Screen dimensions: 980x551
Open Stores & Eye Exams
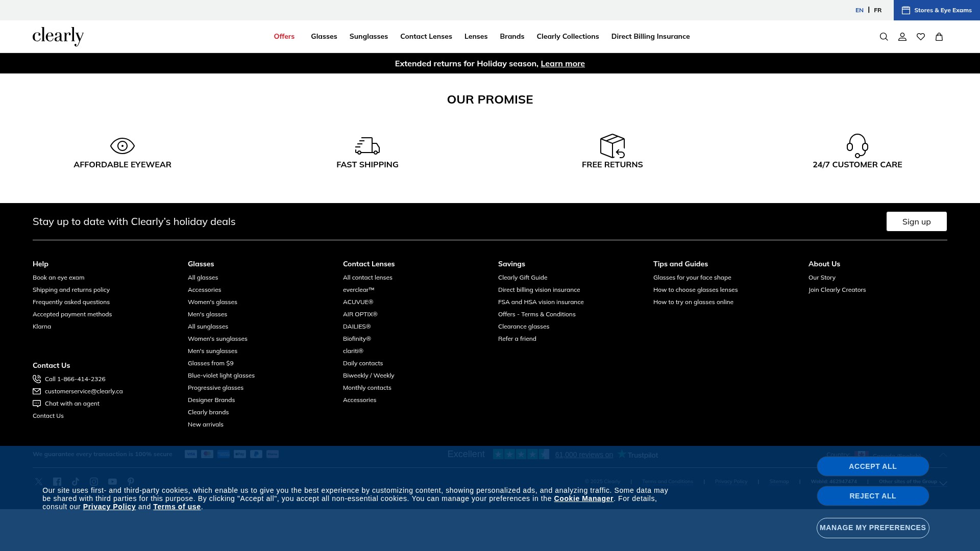pos(937,10)
